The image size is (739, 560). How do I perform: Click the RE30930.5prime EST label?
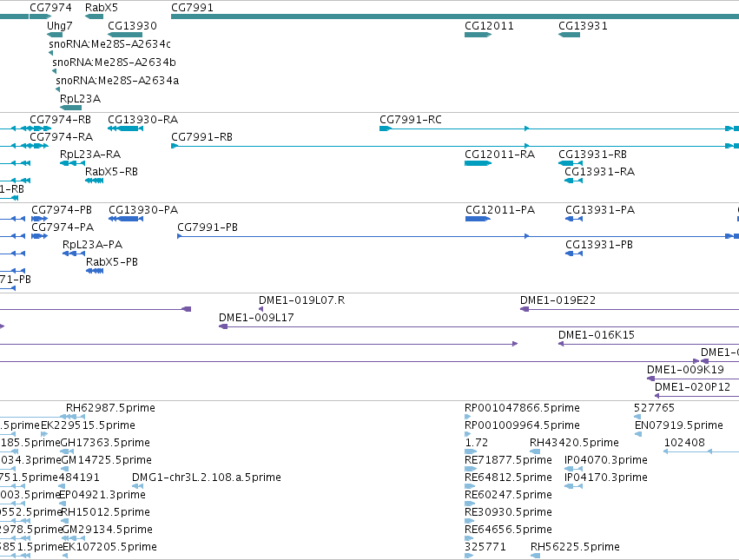508,512
